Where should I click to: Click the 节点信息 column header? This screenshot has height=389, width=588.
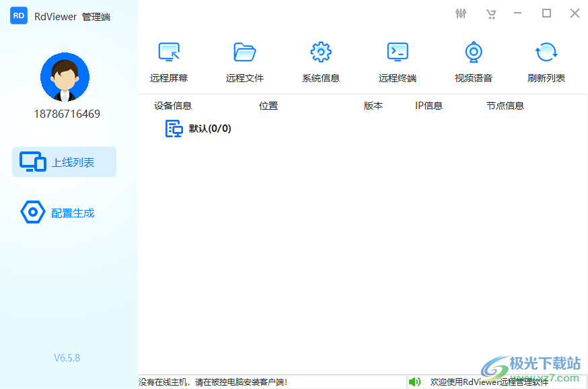(505, 106)
